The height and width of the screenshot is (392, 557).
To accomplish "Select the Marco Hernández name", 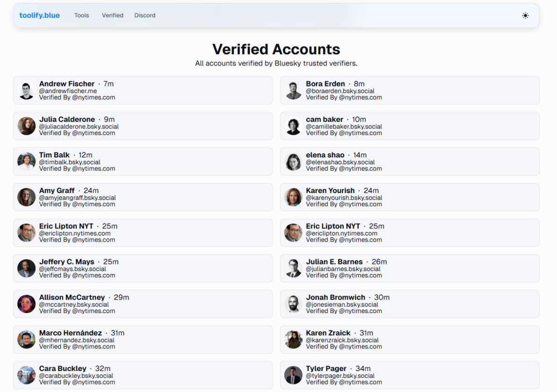I will pyautogui.click(x=70, y=333).
